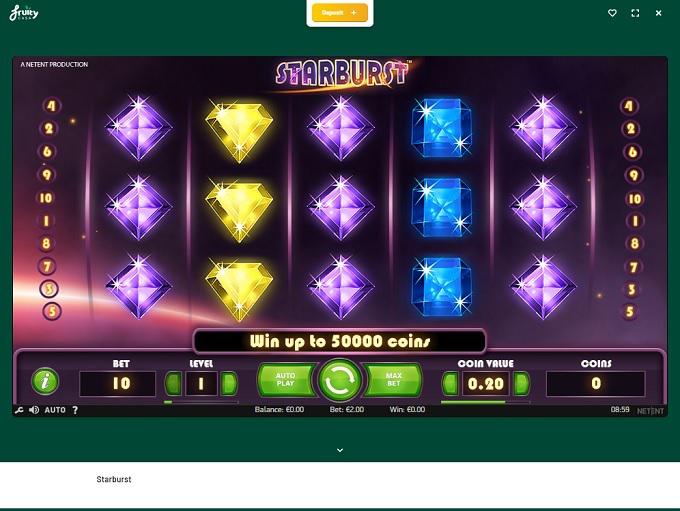The image size is (680, 511).
Task: Click the AUTO PLAY button
Action: (x=285, y=380)
